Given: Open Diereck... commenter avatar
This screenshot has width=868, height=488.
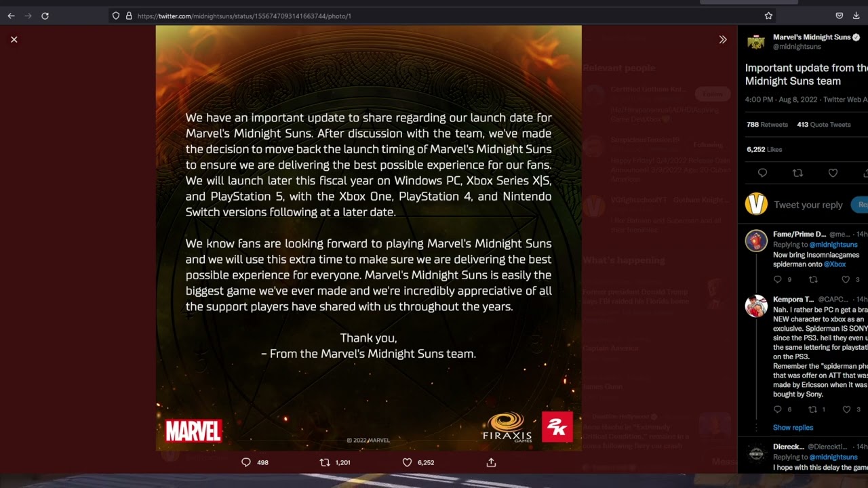Looking at the screenshot, I should tap(756, 453).
